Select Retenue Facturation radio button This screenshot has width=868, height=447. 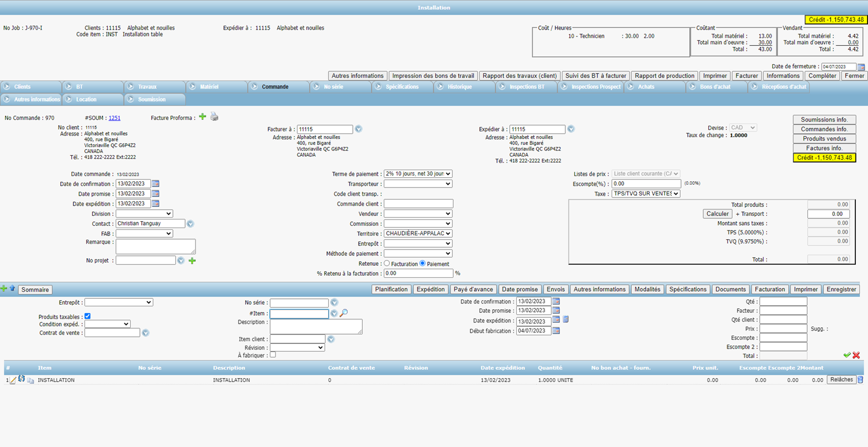pyautogui.click(x=387, y=263)
